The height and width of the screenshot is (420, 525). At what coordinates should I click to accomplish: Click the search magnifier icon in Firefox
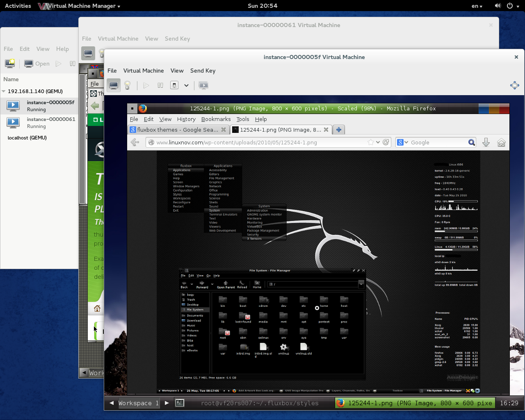472,142
